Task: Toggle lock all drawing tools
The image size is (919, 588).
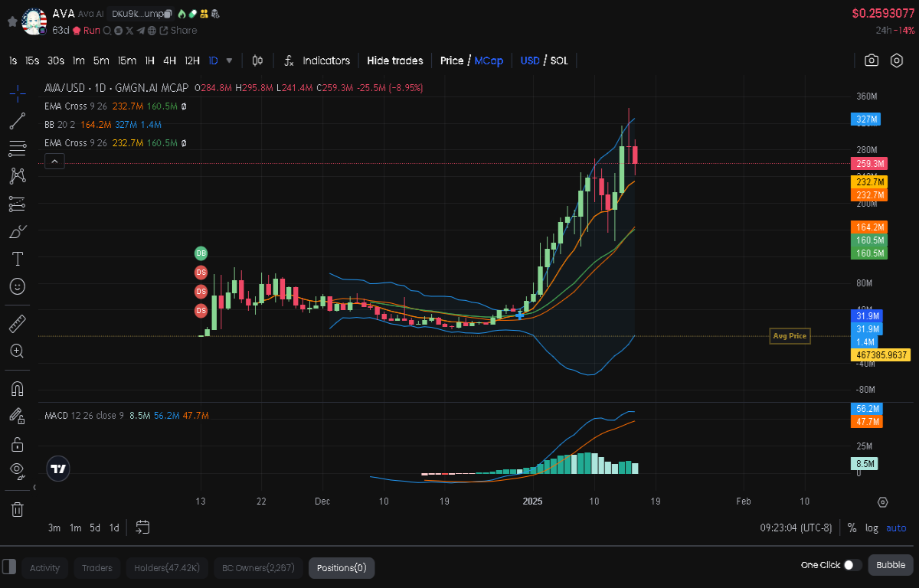Action: pos(17,444)
